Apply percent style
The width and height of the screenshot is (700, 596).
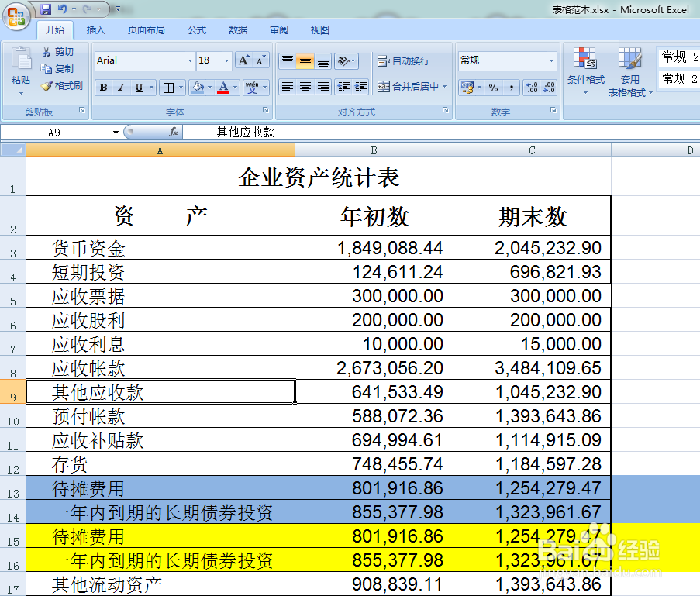pos(493,87)
